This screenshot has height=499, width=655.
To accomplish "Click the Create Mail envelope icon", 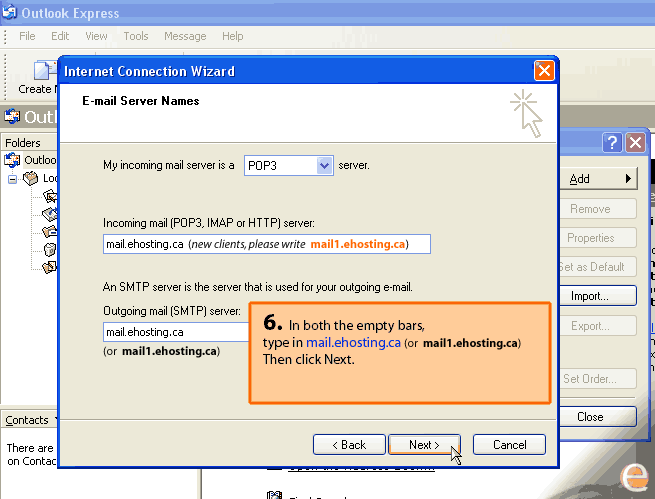I will click(43, 71).
